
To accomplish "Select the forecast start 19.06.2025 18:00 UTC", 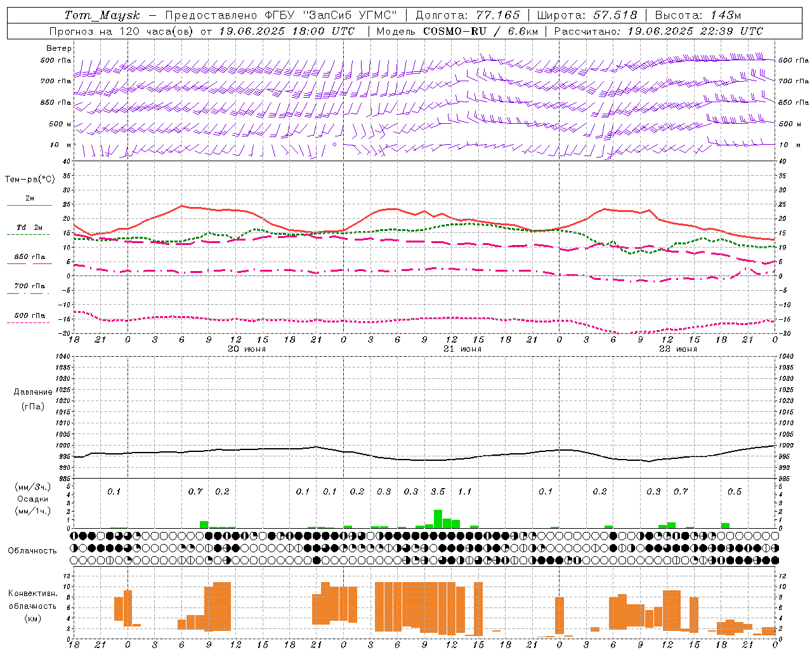I will pyautogui.click(x=287, y=31).
